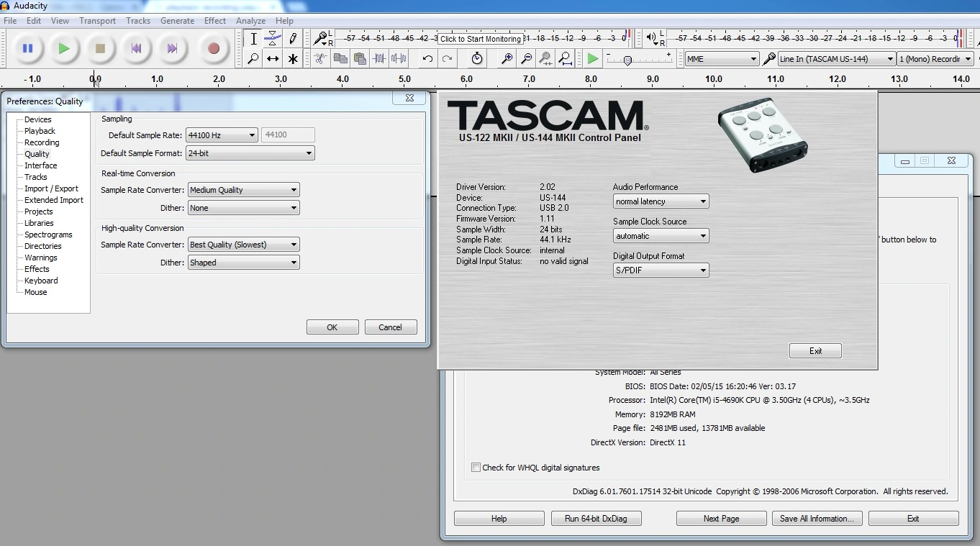Click the microphone icon beside the Line In device dropdown
Screen dimensions: 980x546
pyautogui.click(x=769, y=58)
